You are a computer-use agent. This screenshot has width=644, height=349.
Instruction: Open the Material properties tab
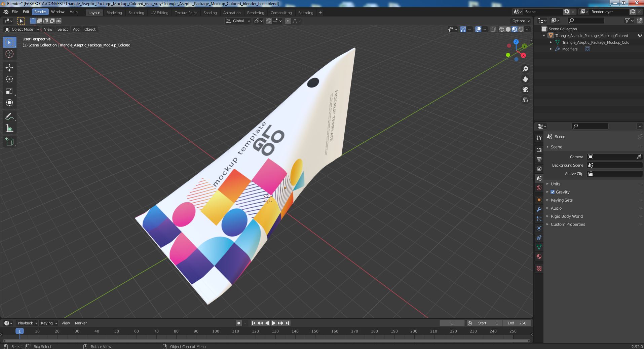click(539, 256)
